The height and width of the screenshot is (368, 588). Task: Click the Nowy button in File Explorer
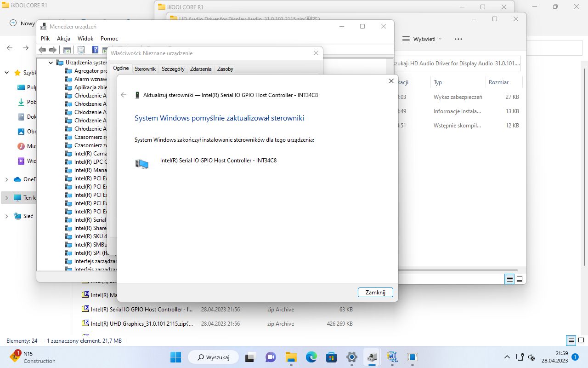tap(23, 23)
